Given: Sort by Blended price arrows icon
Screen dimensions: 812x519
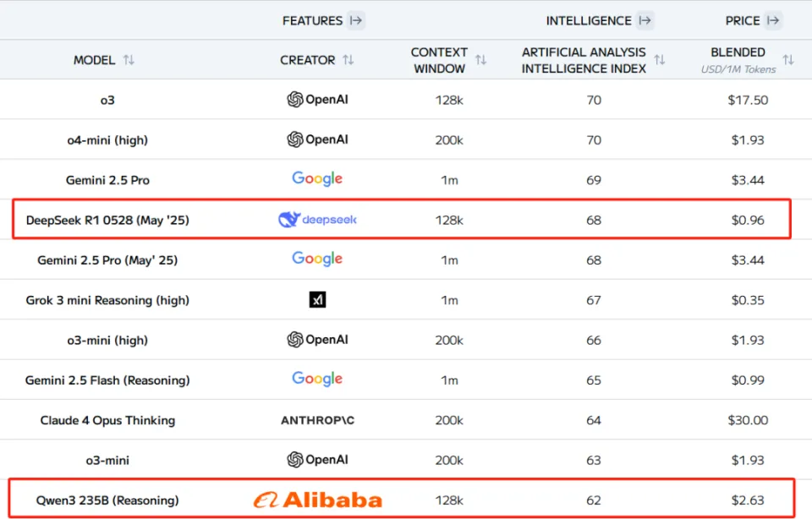Looking at the screenshot, I should 787,60.
